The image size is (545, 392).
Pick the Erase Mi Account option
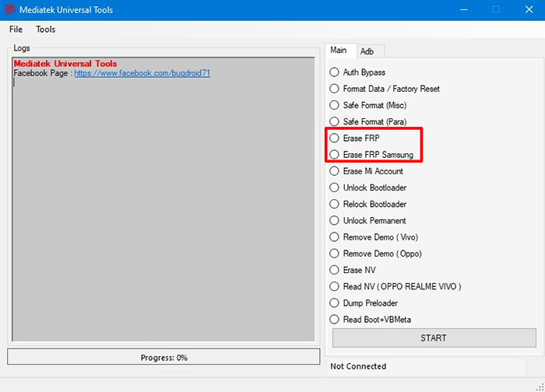point(335,171)
